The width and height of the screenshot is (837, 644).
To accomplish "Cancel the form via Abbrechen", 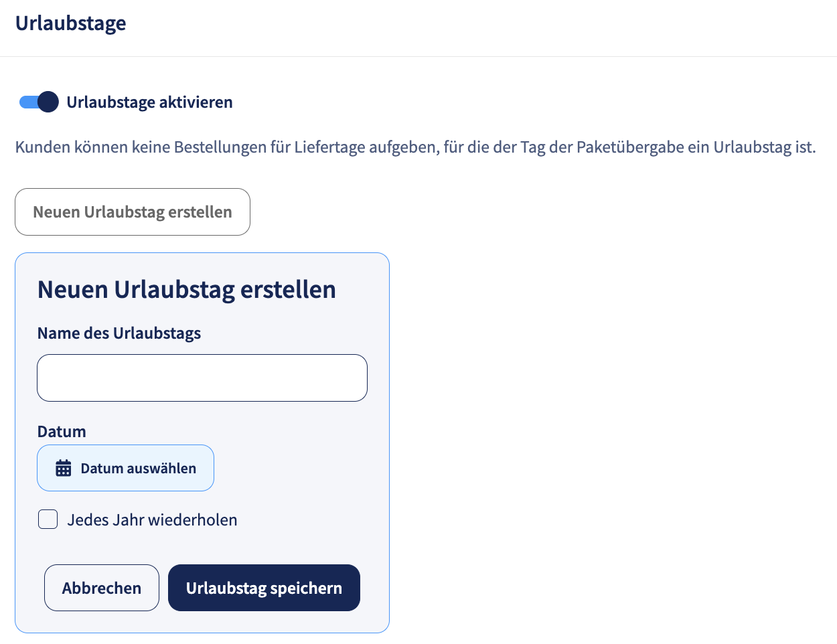I will point(102,588).
